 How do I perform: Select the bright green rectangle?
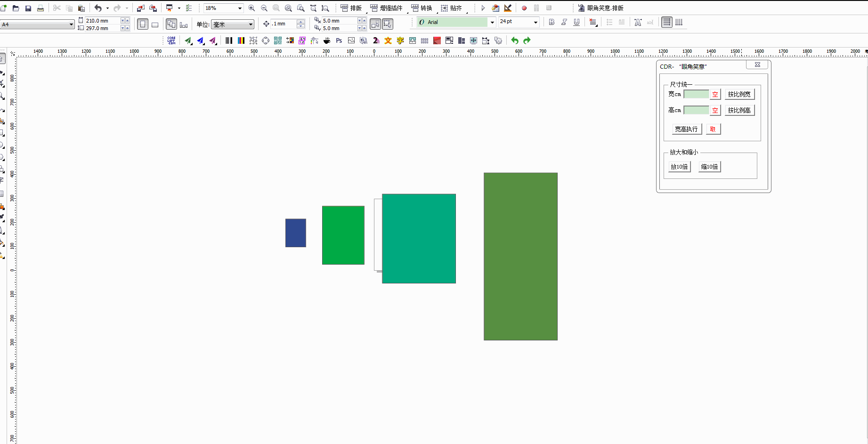(x=343, y=235)
